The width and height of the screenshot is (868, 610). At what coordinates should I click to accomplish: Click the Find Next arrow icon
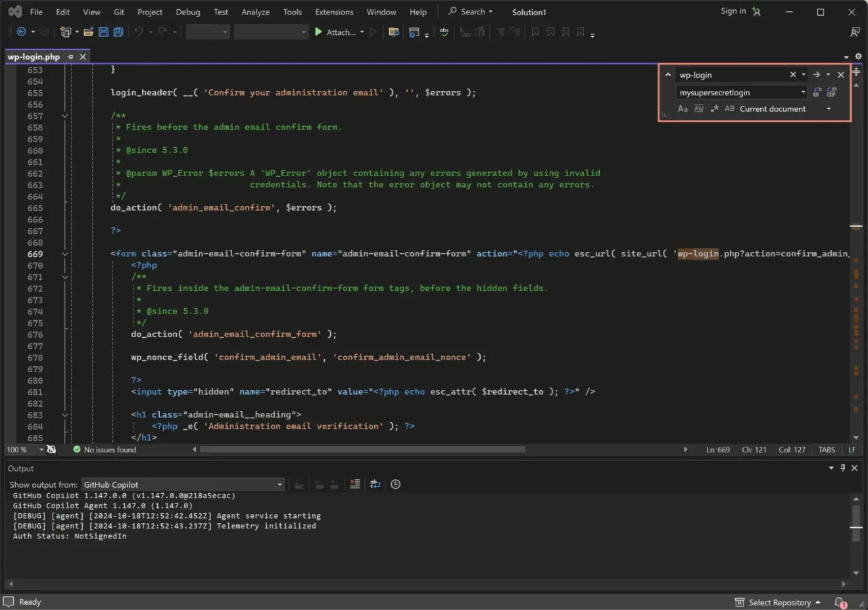point(816,74)
